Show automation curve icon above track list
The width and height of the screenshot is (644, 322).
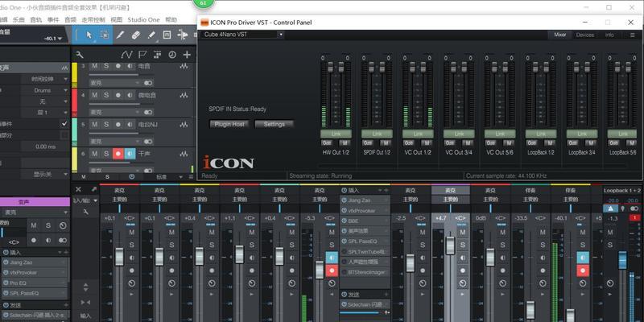tap(126, 55)
